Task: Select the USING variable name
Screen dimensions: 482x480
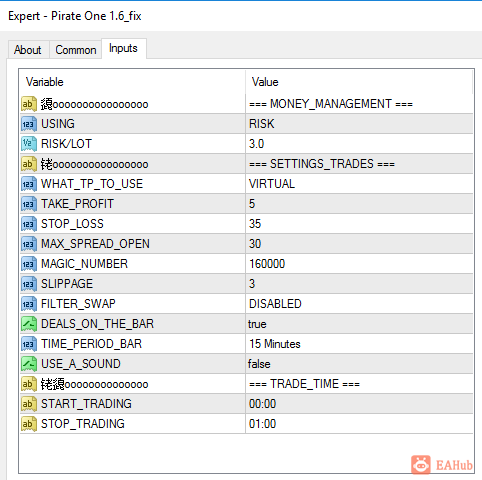Action: tap(58, 124)
